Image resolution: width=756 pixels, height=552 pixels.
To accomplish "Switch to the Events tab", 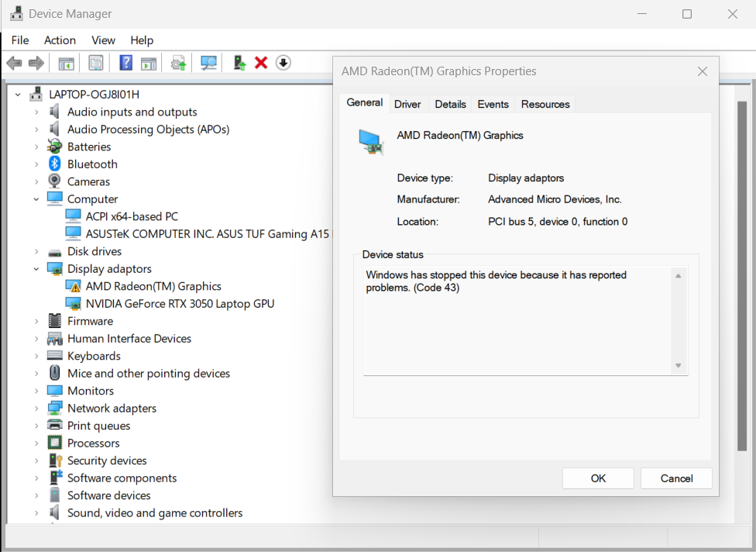I will click(x=493, y=104).
